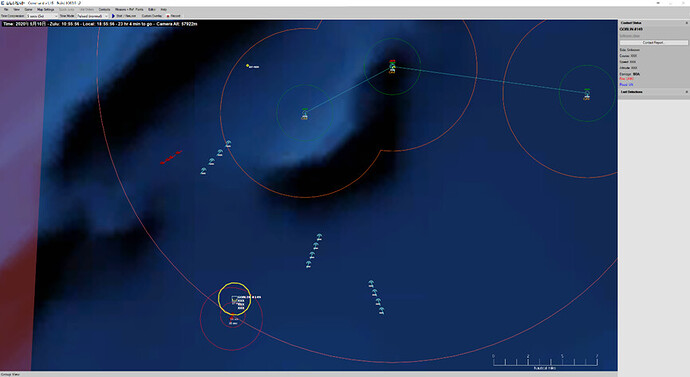Click the Contact Report button
The width and height of the screenshot is (690, 377).
tap(653, 43)
